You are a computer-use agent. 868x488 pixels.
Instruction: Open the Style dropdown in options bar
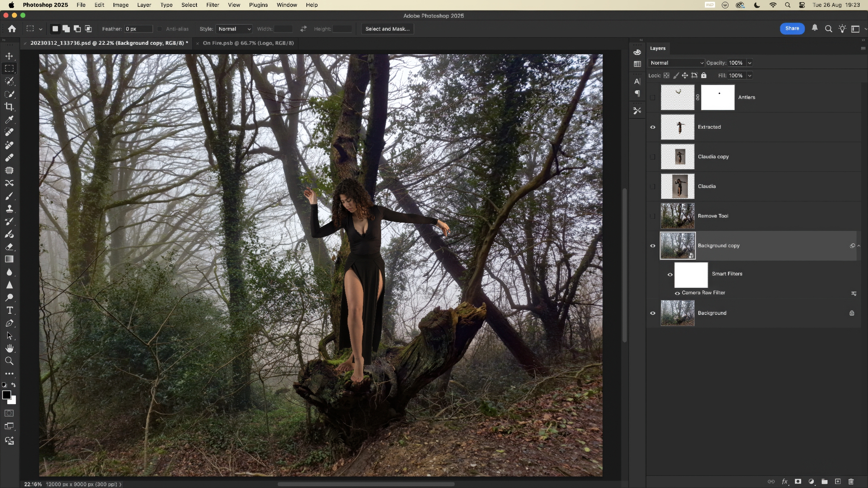click(x=234, y=29)
